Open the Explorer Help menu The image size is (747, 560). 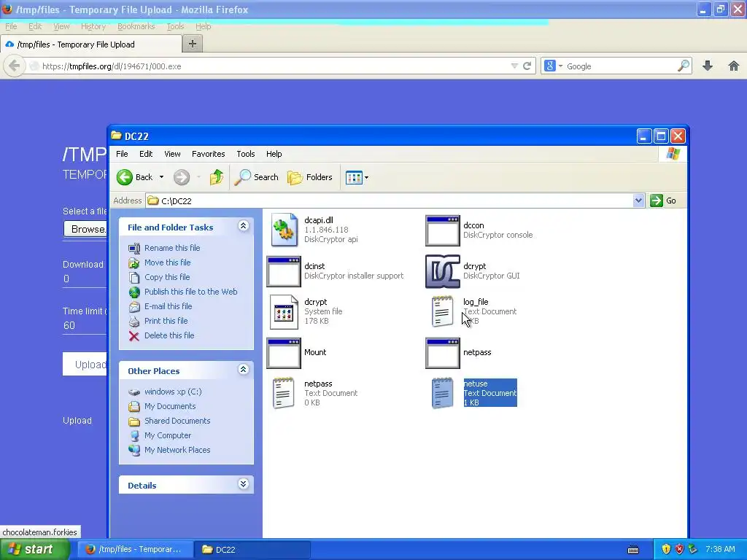pos(274,154)
